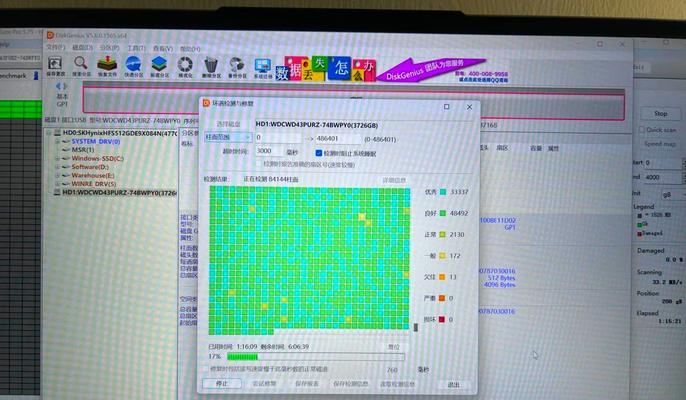Click the timeout field showing 3000
The width and height of the screenshot is (686, 400).
click(x=269, y=151)
